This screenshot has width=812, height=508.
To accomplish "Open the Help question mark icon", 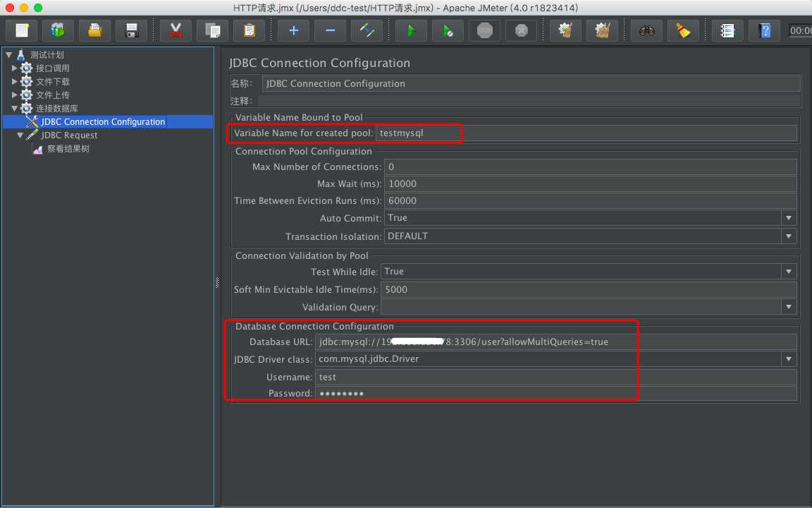I will click(x=764, y=30).
